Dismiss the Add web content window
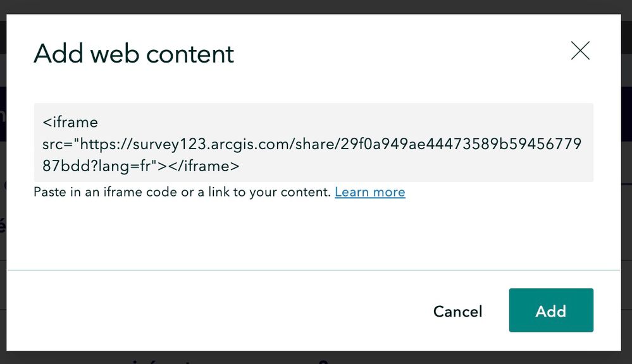Screen dimensions: 632x364 (579, 51)
